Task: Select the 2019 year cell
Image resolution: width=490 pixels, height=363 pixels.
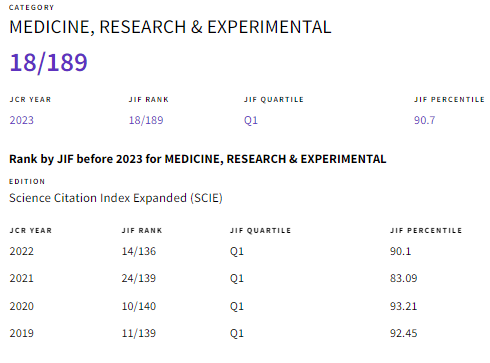Action: (22, 333)
